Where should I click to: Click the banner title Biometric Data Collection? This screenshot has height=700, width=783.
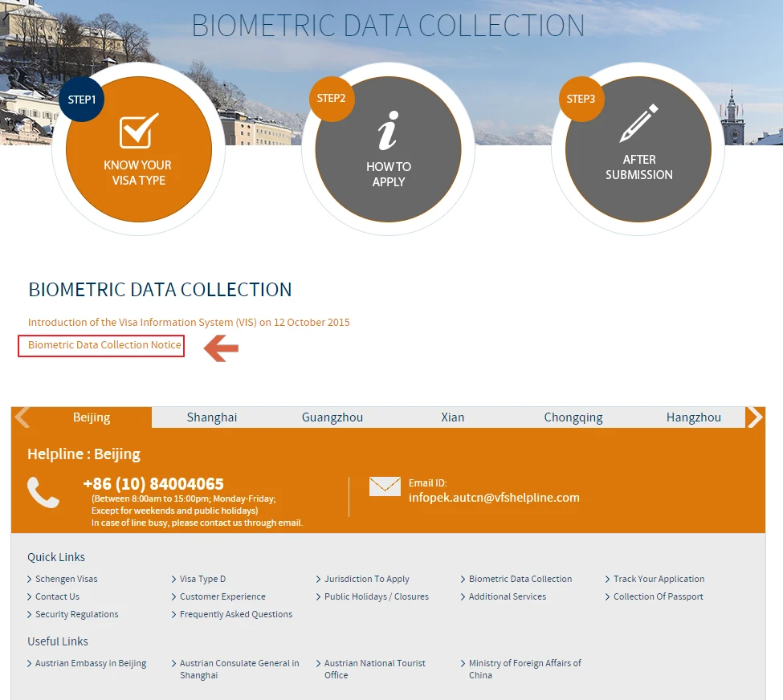tap(388, 26)
